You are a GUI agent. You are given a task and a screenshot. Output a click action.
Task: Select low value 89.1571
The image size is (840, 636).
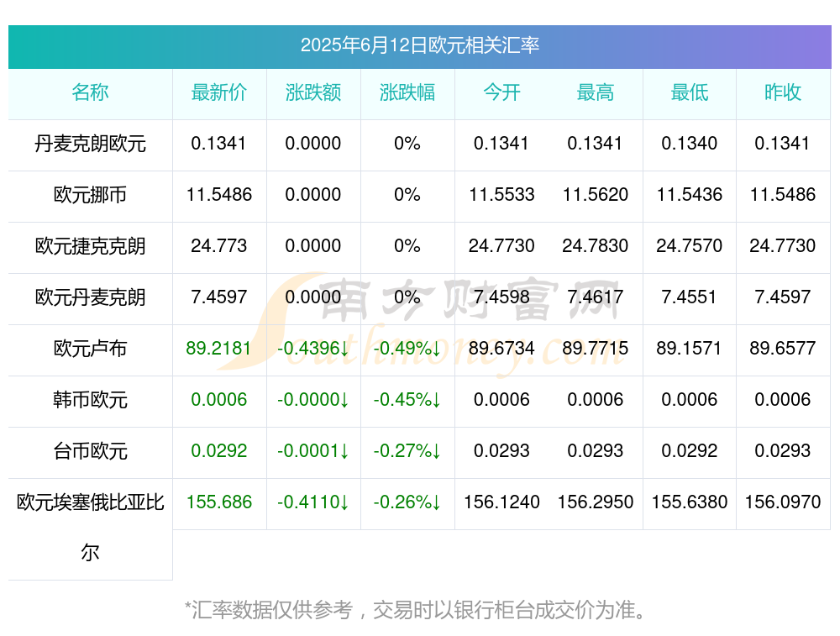(x=690, y=349)
